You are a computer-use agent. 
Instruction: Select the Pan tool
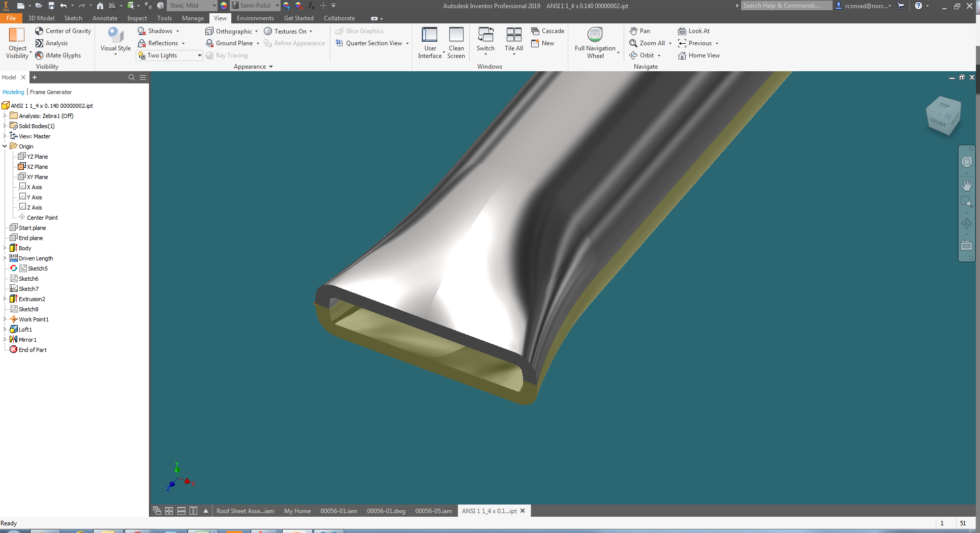coord(639,31)
